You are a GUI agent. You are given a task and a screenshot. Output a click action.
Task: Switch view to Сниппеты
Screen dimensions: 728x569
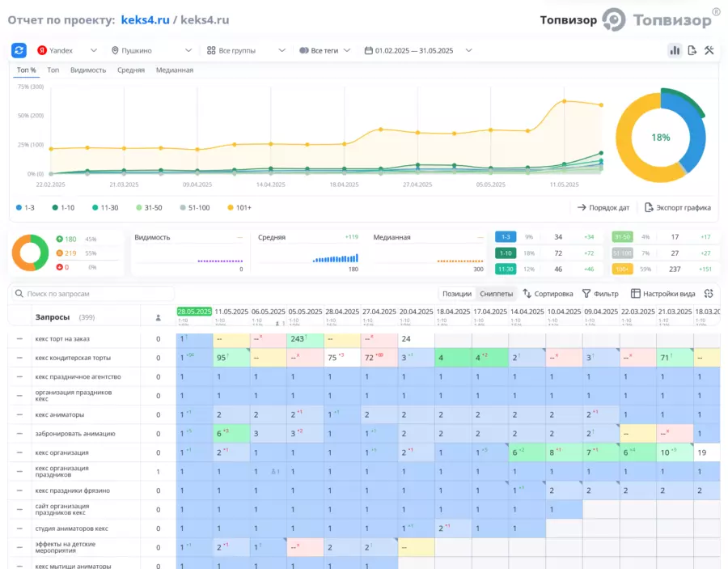tap(497, 294)
